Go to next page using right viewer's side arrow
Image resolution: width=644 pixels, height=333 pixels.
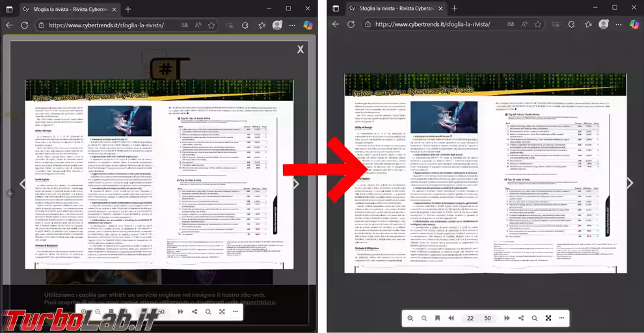tap(629, 183)
